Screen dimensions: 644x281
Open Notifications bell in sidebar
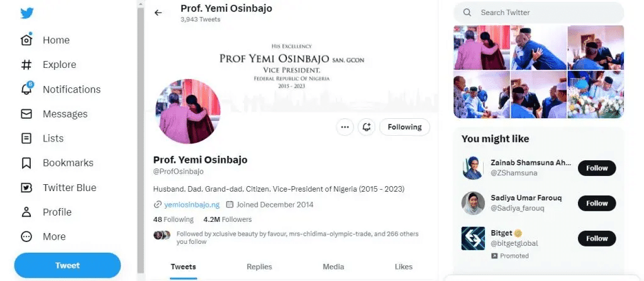26,89
